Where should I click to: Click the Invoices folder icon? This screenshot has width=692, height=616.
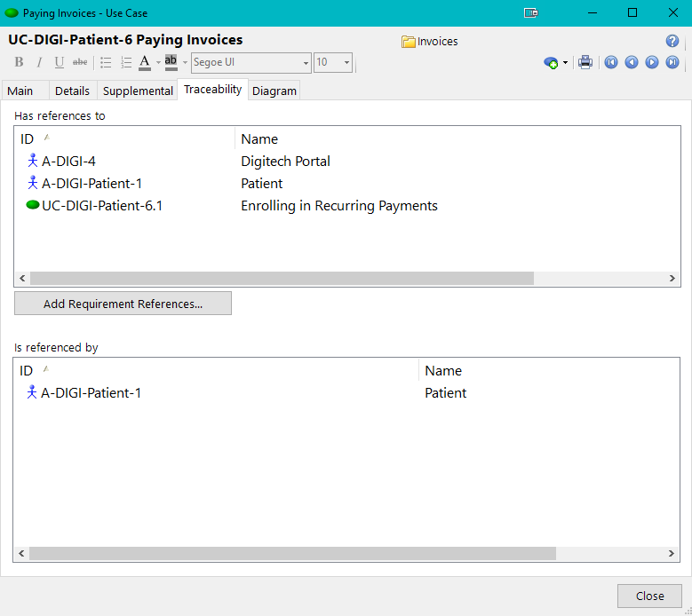(409, 42)
